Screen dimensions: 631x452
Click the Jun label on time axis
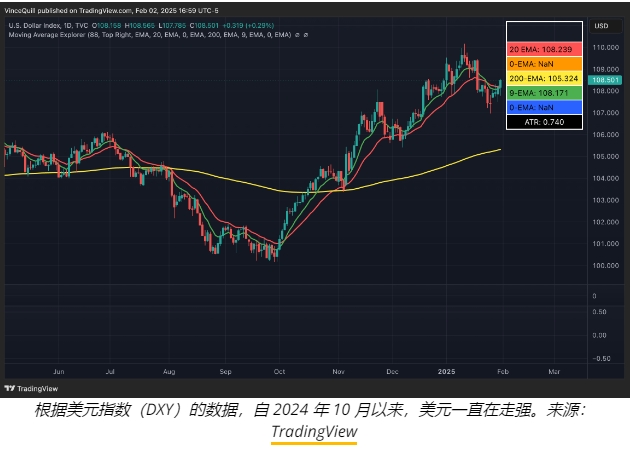click(59, 372)
